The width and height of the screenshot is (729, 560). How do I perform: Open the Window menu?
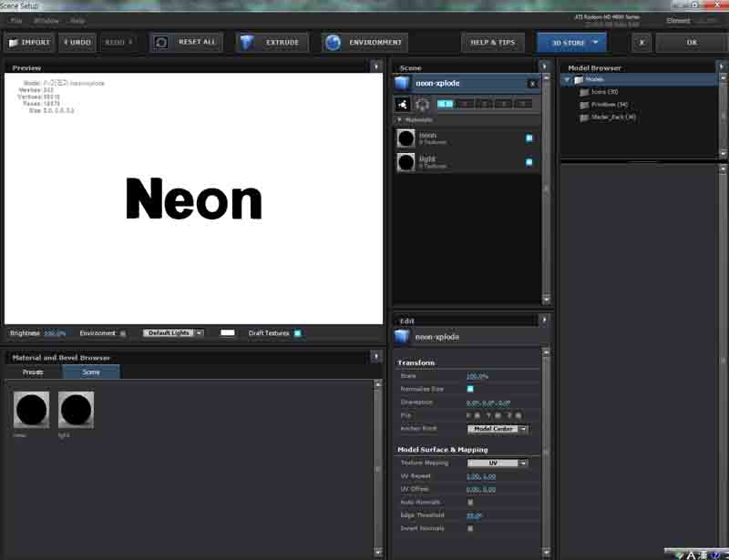(46, 20)
